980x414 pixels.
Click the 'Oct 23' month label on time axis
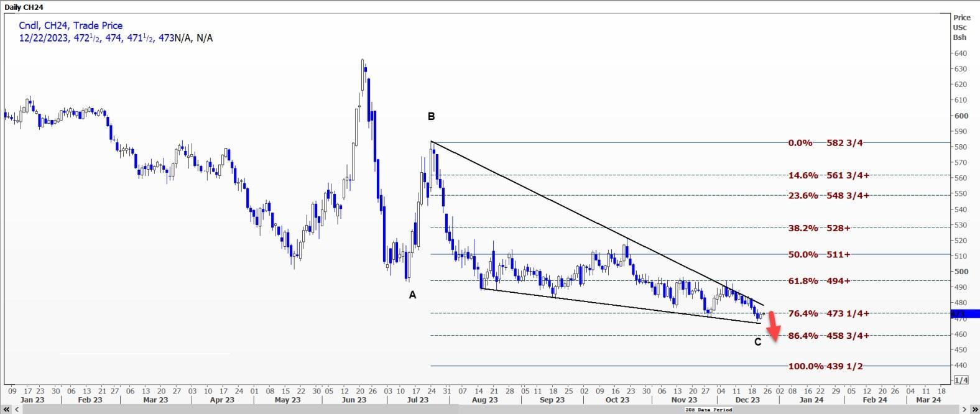pos(617,400)
